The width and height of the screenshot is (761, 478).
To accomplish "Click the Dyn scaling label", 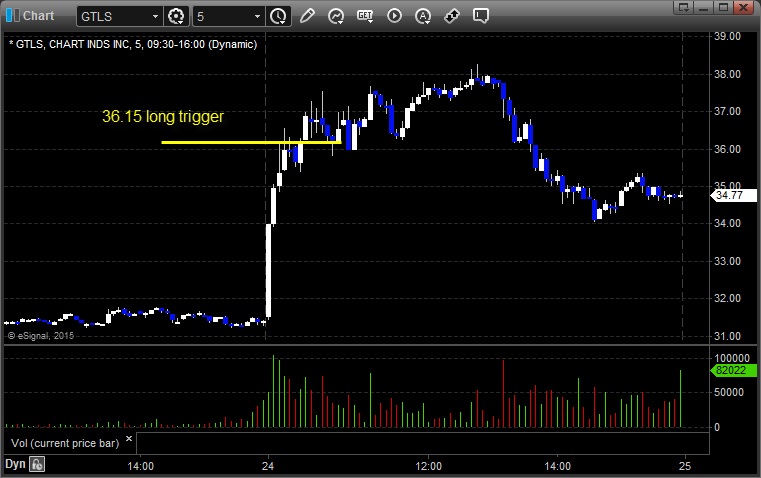I will pos(15,464).
